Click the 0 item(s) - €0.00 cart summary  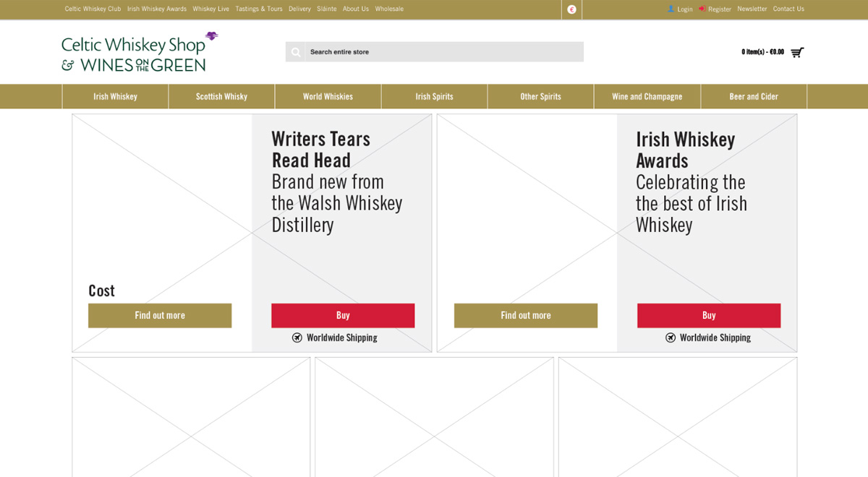tap(762, 52)
